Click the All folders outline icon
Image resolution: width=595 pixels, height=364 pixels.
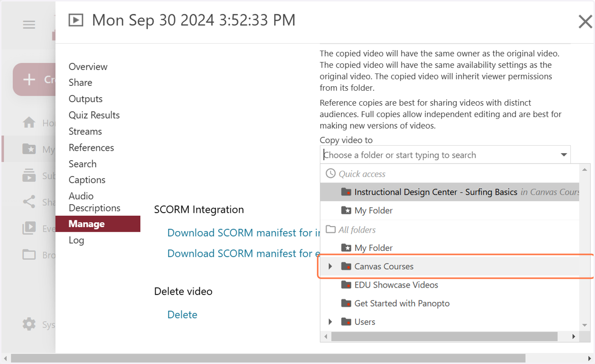(x=330, y=230)
